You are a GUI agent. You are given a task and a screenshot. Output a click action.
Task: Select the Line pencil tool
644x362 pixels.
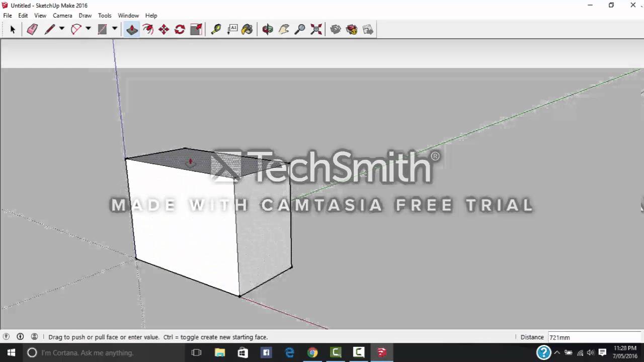pos(49,30)
